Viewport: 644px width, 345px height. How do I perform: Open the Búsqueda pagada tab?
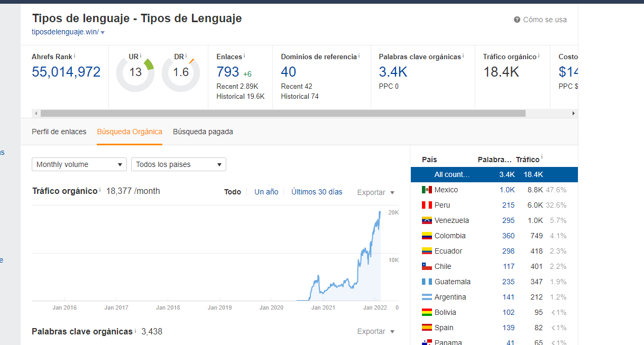click(x=203, y=132)
